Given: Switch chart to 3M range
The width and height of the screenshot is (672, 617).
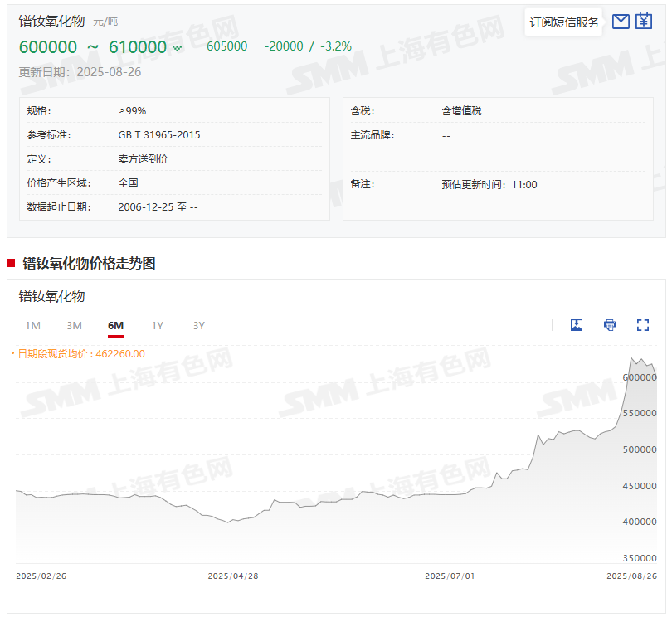Looking at the screenshot, I should coord(74,326).
